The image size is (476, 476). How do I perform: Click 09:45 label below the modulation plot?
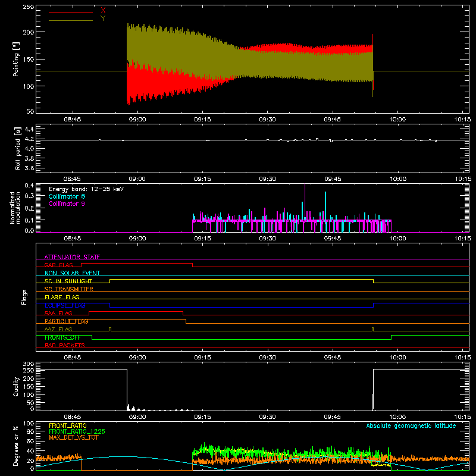pyautogui.click(x=333, y=239)
